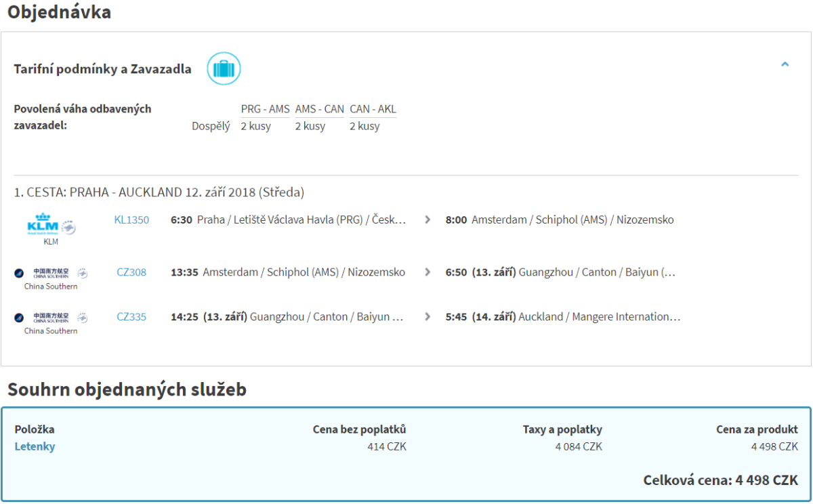Select the PRG - AMS baggage column header
The width and height of the screenshot is (813, 504).
[x=265, y=109]
